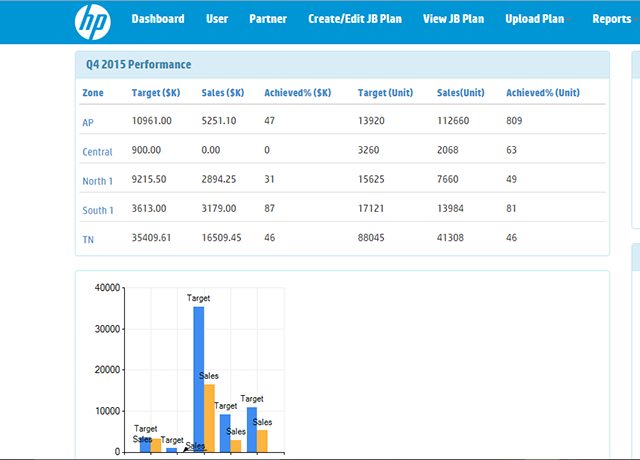
Task: Select South 1 sales value 3179.00
Action: pyautogui.click(x=219, y=209)
